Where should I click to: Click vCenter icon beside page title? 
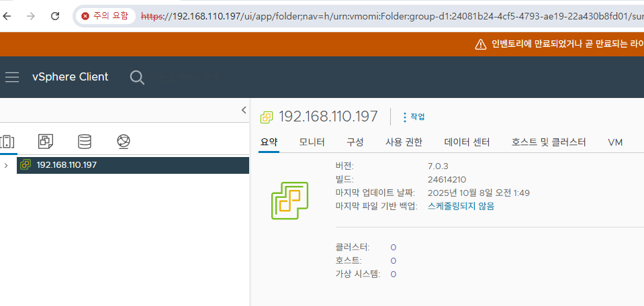tap(267, 117)
